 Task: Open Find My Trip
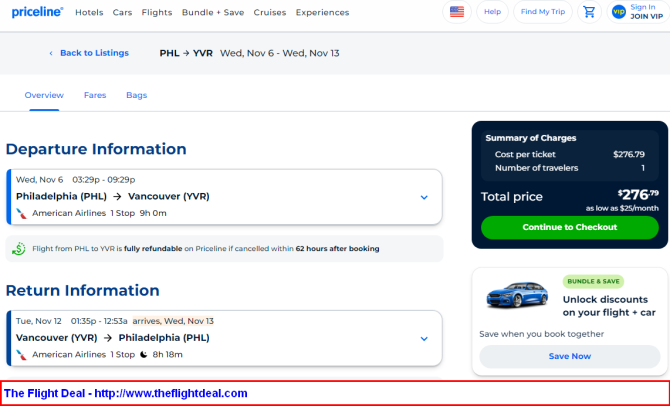point(543,12)
